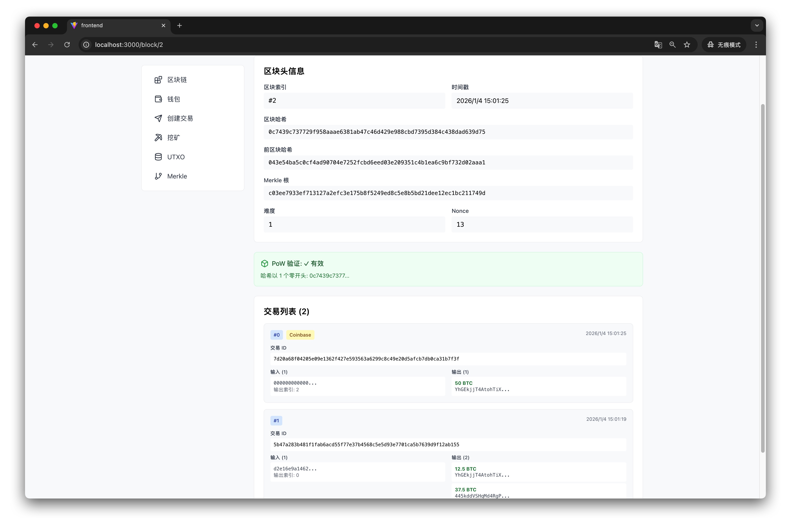791x532 pixels.
Task: Open the Chrome three-dot menu
Action: tap(756, 45)
